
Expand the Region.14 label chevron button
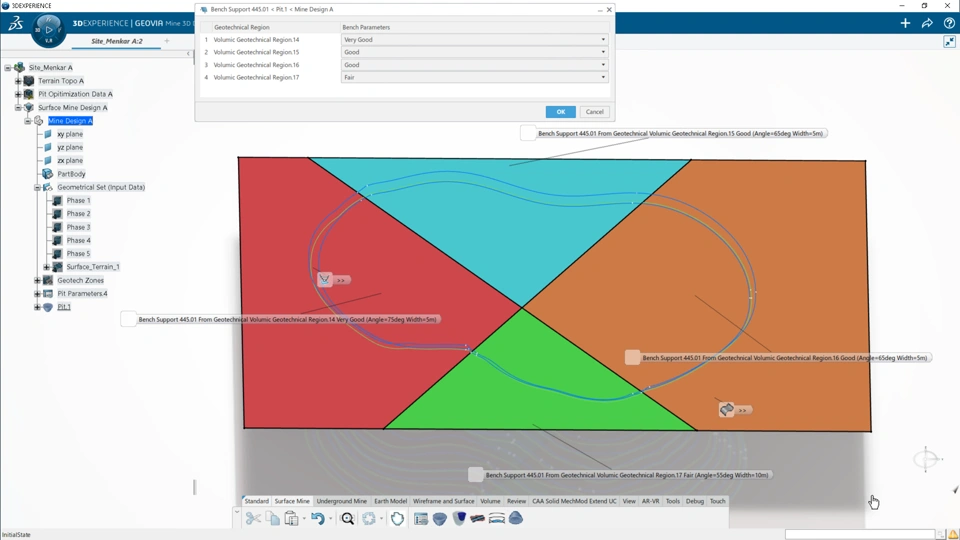tap(341, 280)
